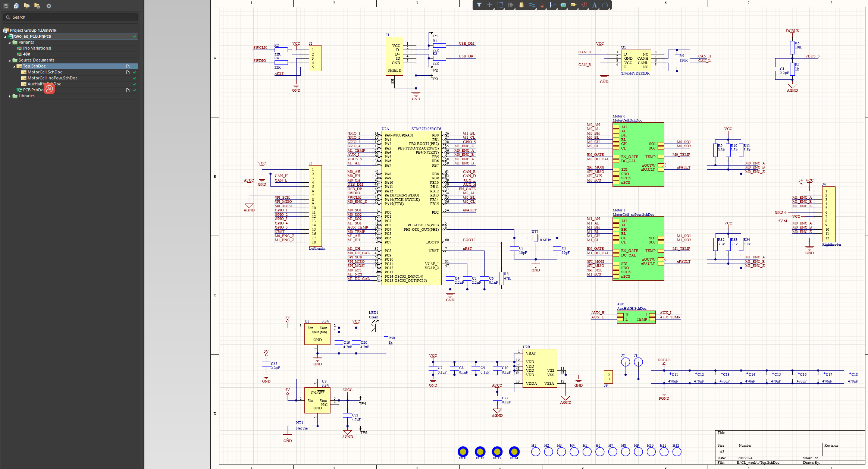The height and width of the screenshot is (469, 868).
Task: Click the green checkmark on AuxHalfH.SchDoc row
Action: coord(135,84)
